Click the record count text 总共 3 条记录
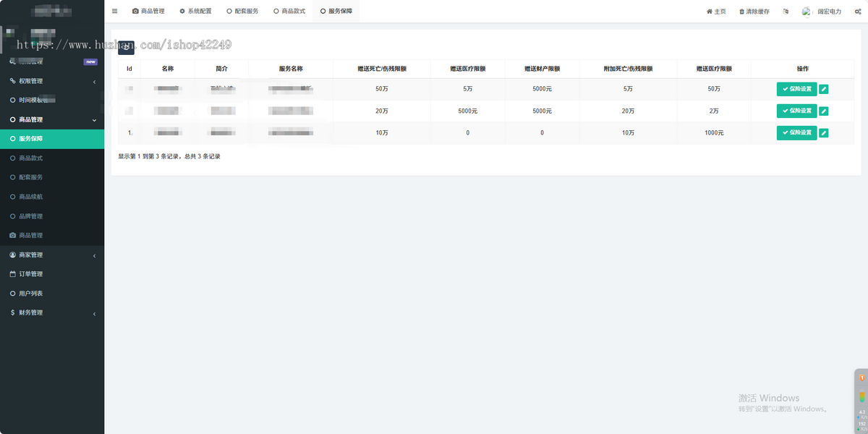868x434 pixels. point(201,156)
